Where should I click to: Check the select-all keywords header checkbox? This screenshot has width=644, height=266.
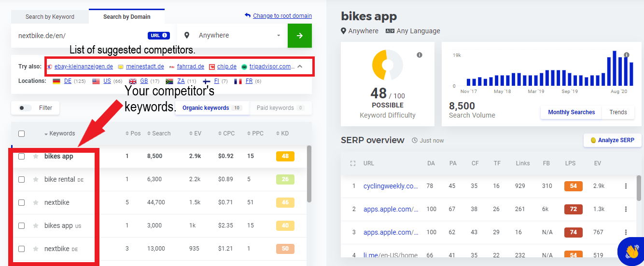21,133
